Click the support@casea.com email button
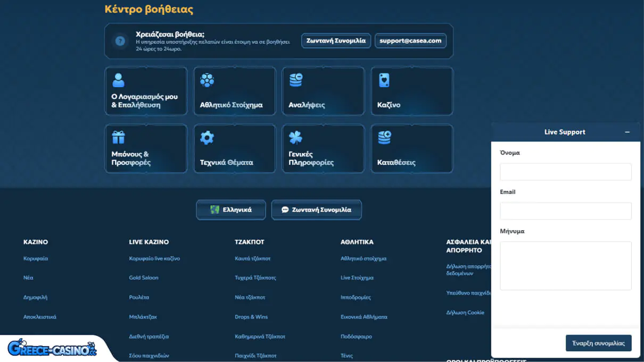Screen dimensions: 644x362 coord(410,41)
